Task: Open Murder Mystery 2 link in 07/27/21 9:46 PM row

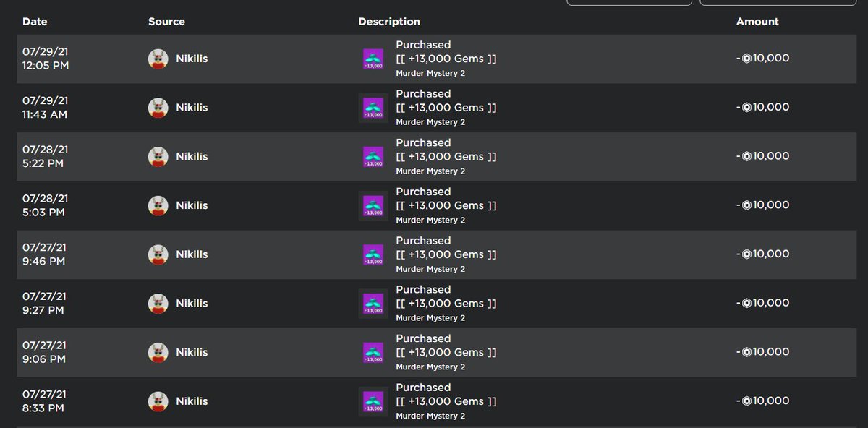Action: point(430,270)
